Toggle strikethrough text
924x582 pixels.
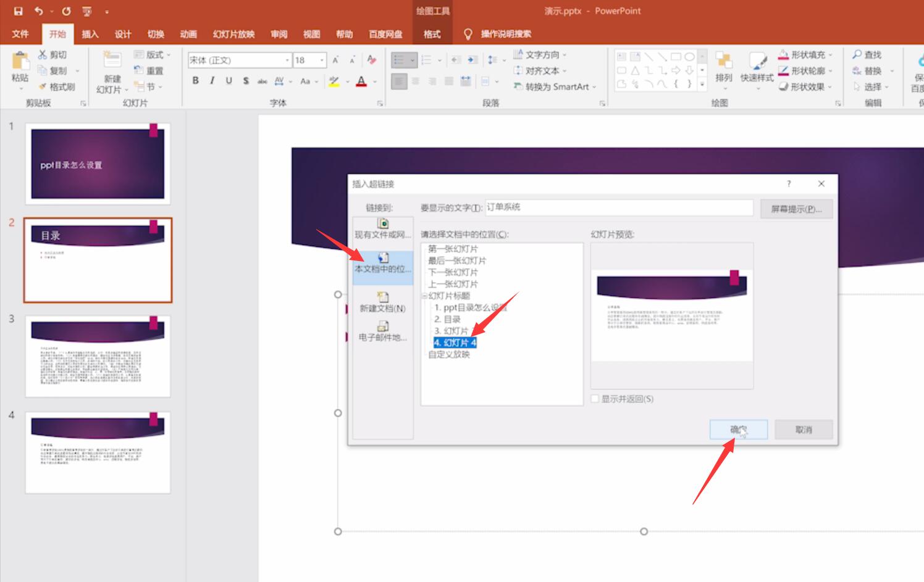[262, 81]
